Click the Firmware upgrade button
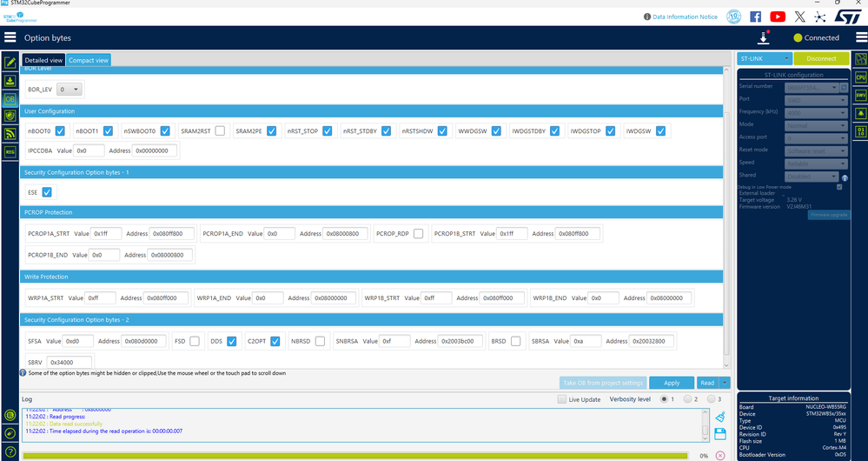 828,215
